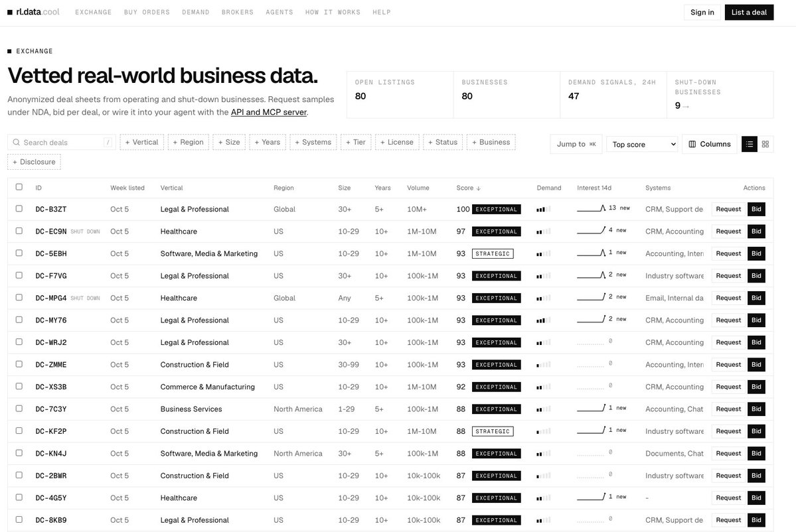Click Bid for DC-MPG4
Screen dimensions: 796x532
[756, 298]
